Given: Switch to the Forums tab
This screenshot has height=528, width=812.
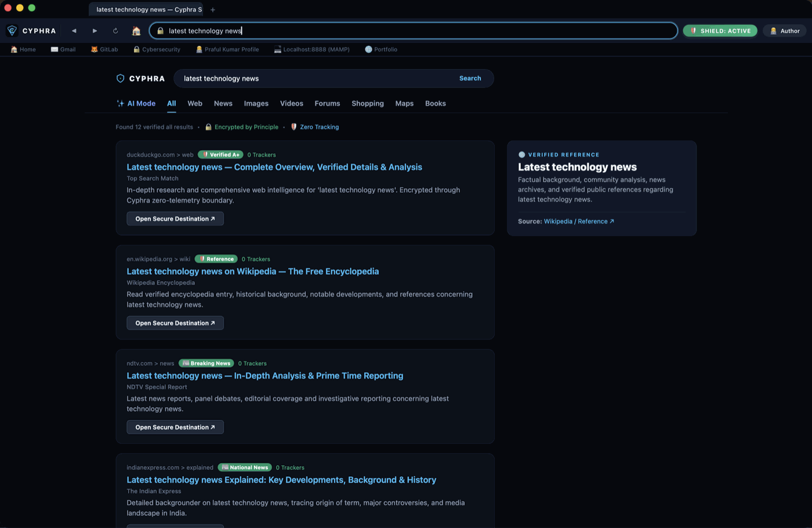Looking at the screenshot, I should coord(328,103).
